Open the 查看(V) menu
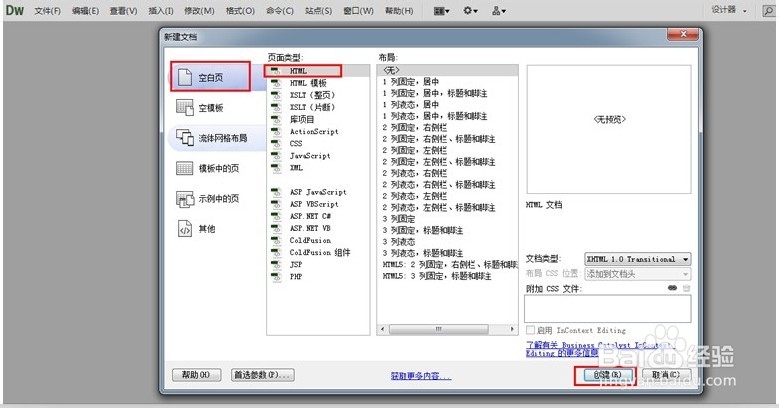This screenshot has height=408, width=779. tap(123, 10)
